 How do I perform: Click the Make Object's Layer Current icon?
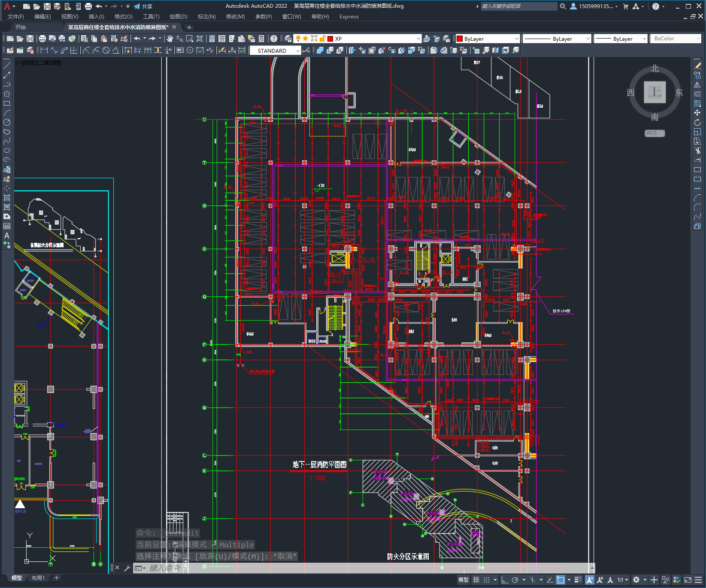[427, 39]
